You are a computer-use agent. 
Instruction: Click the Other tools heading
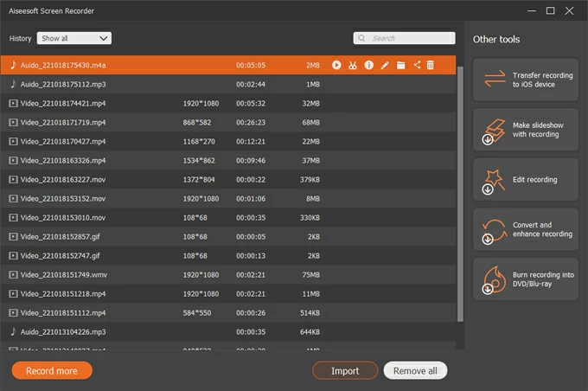tap(496, 40)
